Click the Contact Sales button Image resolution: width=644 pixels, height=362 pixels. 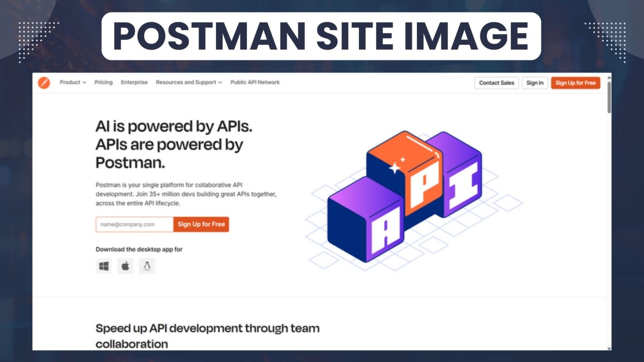(496, 83)
